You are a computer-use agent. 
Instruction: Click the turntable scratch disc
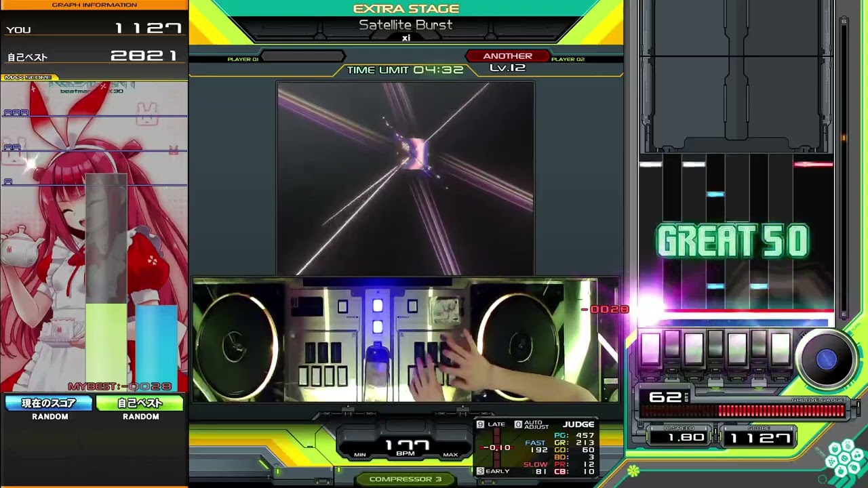tap(826, 360)
